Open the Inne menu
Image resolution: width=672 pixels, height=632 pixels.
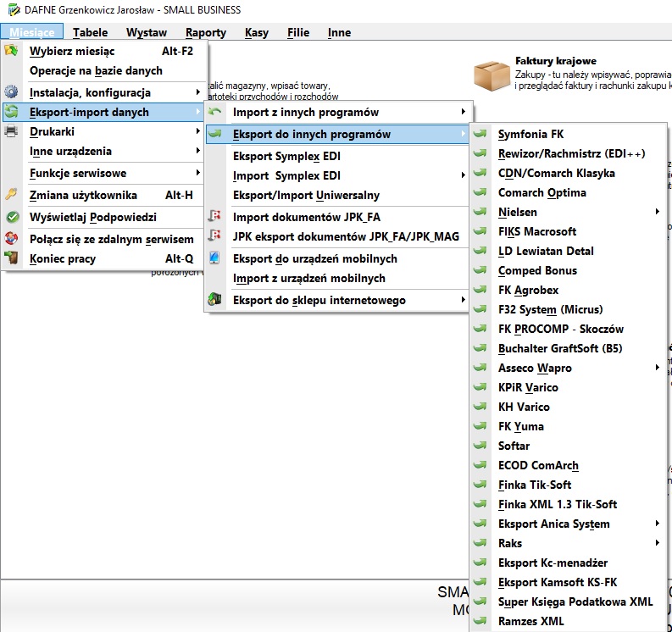339,32
